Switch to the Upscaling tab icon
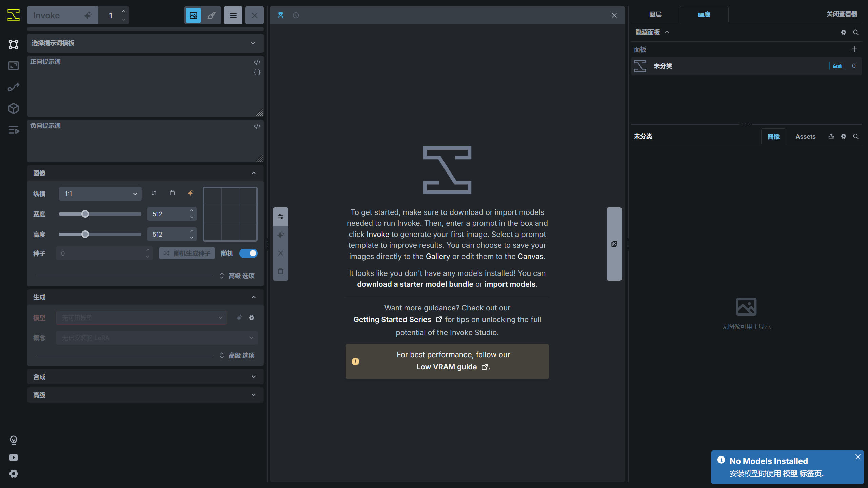 coord(14,66)
